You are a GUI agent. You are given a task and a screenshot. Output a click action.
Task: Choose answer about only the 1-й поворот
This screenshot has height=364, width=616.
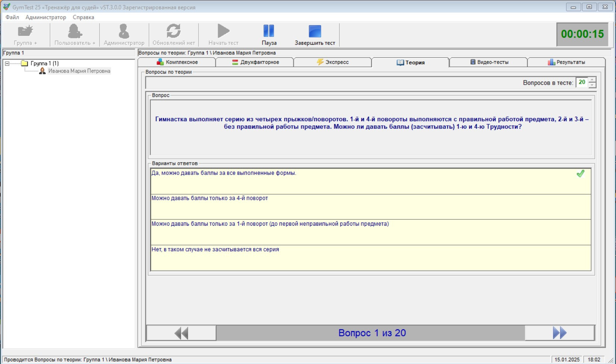coord(370,232)
